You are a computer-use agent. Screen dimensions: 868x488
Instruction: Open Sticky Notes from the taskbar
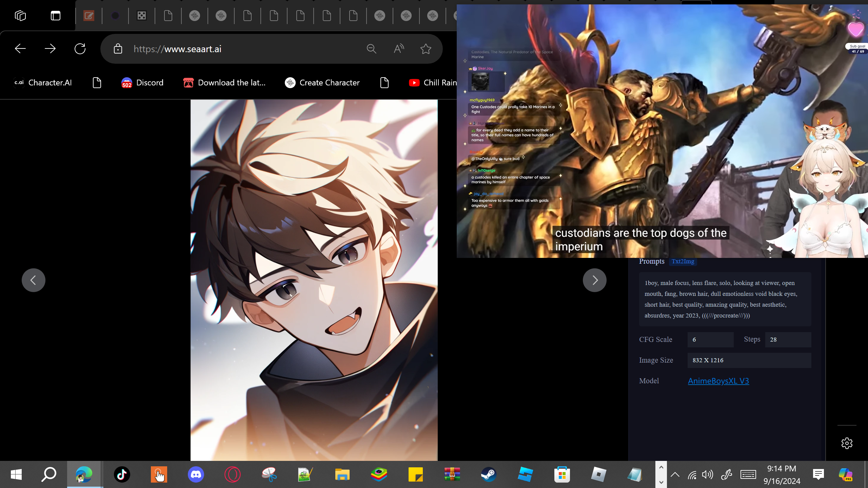tap(416, 474)
